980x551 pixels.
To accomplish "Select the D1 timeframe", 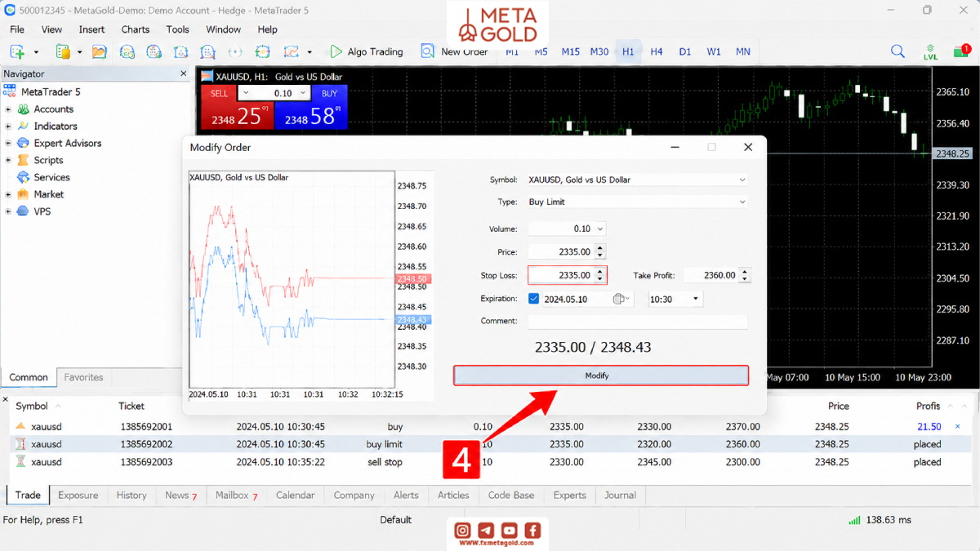I will [685, 51].
